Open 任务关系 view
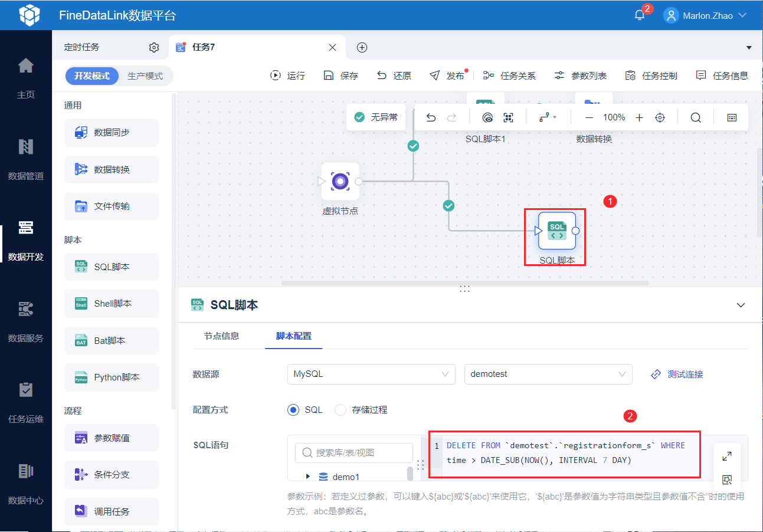This screenshot has height=532, width=763. point(509,75)
